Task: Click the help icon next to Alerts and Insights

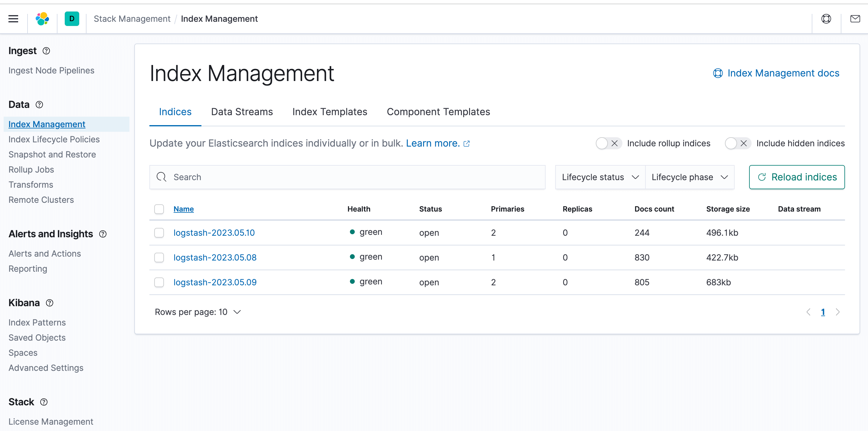Action: (x=103, y=234)
